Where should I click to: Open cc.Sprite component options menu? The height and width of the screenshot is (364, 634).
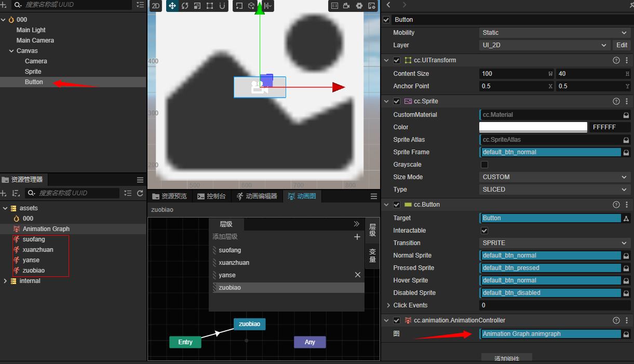click(x=627, y=101)
